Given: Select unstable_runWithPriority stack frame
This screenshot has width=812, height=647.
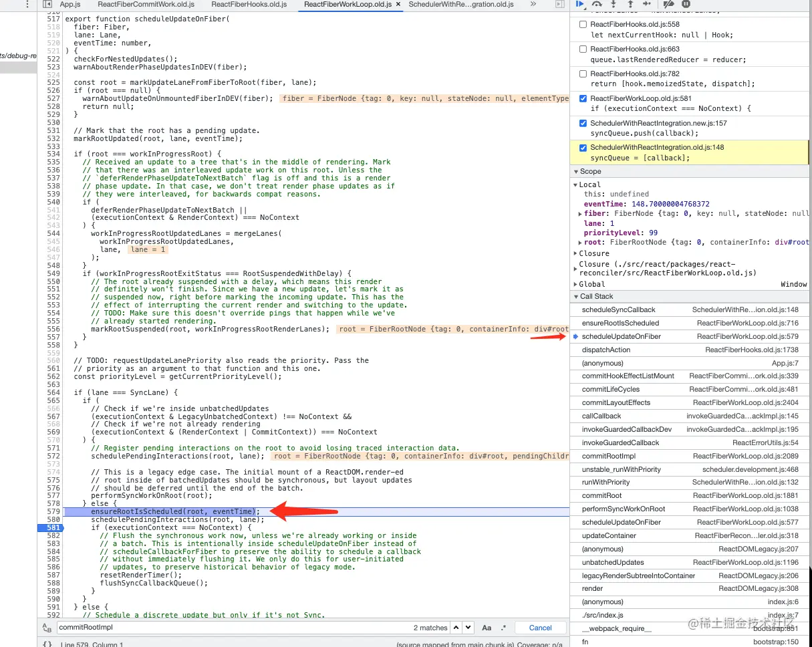Looking at the screenshot, I should point(690,469).
